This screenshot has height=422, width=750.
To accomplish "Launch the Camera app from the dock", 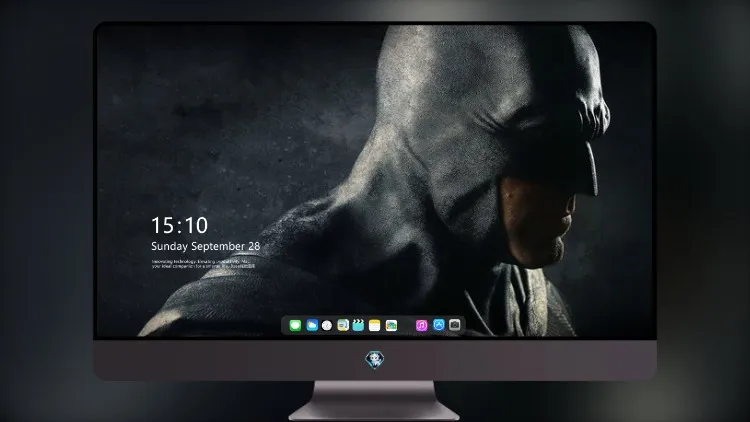I will (455, 325).
